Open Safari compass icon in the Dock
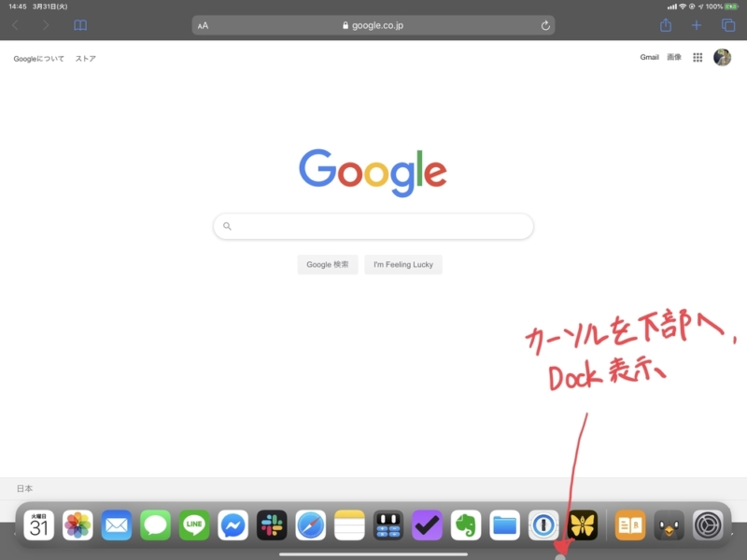 click(311, 525)
